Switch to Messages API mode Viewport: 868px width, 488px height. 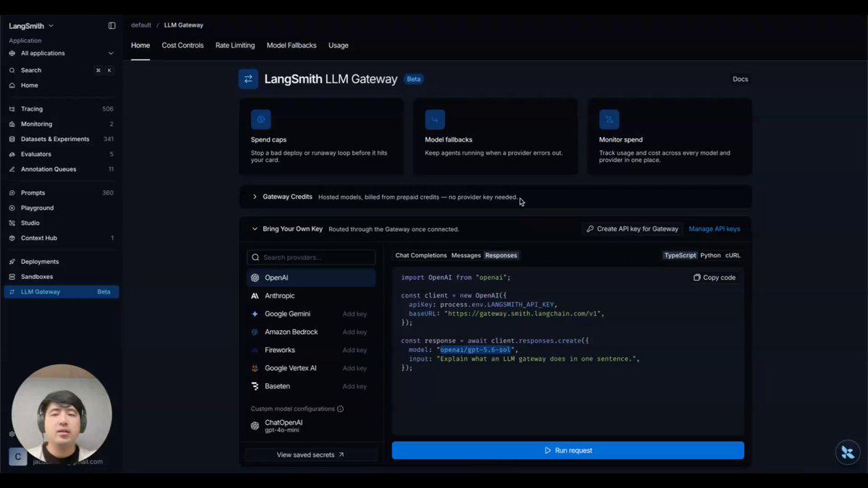[466, 255]
